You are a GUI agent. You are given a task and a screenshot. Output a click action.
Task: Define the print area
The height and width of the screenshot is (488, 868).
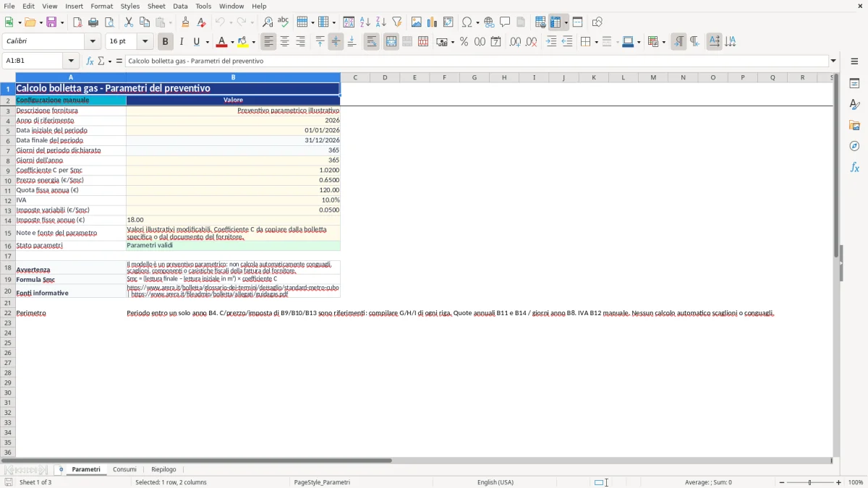pyautogui.click(x=540, y=22)
